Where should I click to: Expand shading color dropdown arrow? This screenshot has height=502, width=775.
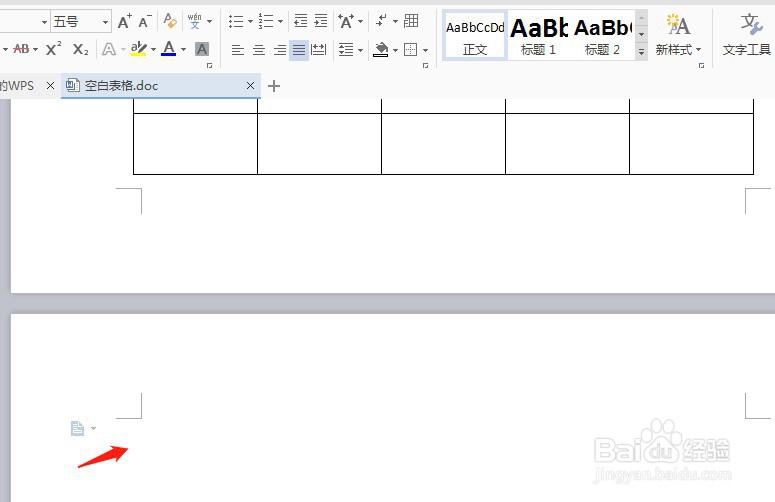(x=395, y=50)
